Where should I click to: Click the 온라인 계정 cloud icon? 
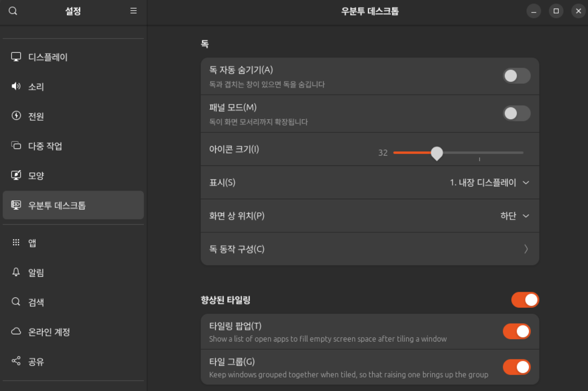click(x=16, y=331)
